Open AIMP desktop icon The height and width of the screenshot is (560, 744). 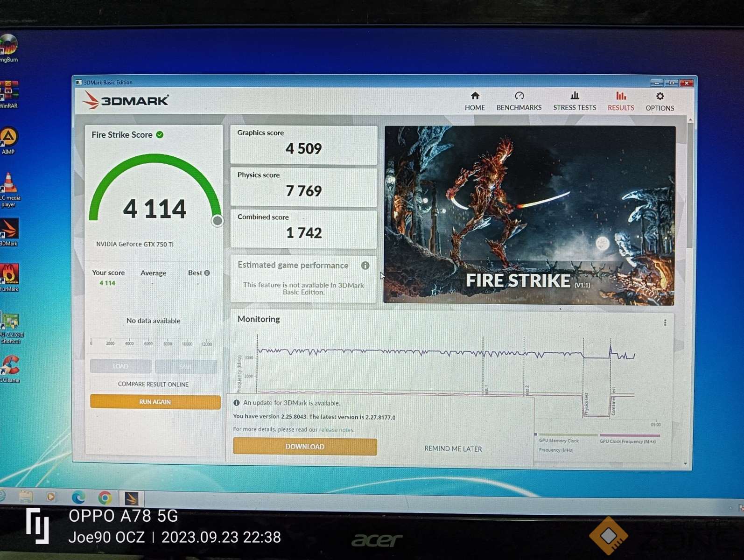click(x=8, y=140)
